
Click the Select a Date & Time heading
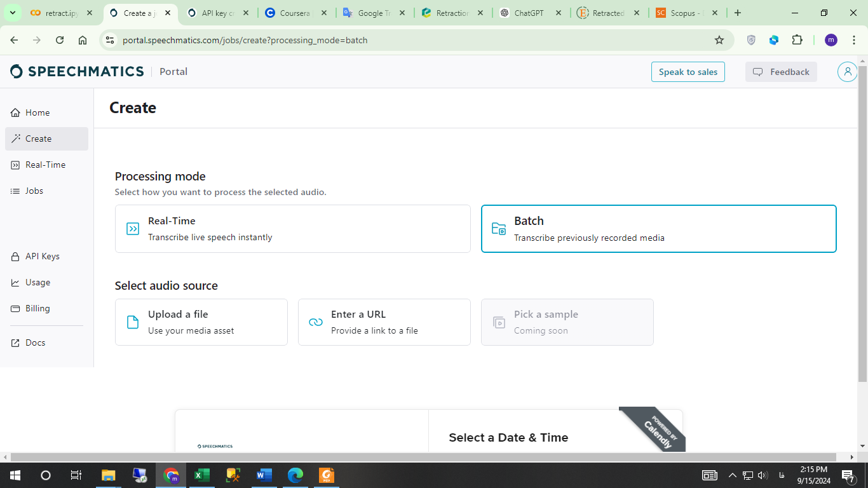(508, 437)
